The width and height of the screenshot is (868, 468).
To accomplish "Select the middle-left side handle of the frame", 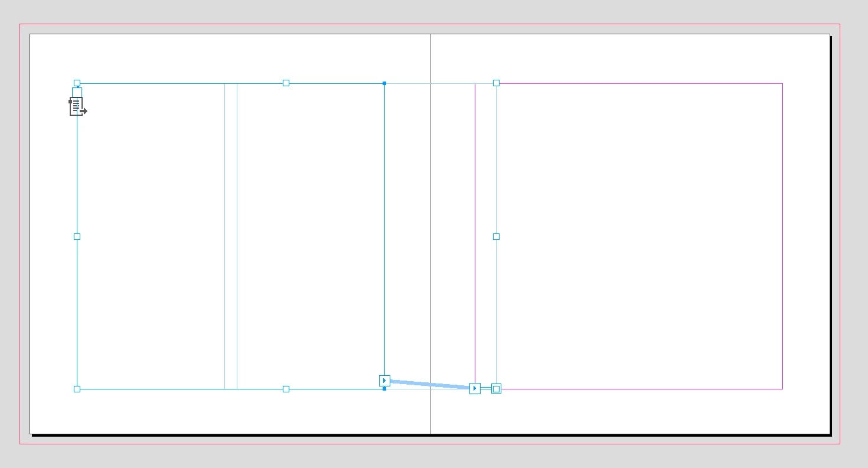I will (x=77, y=236).
